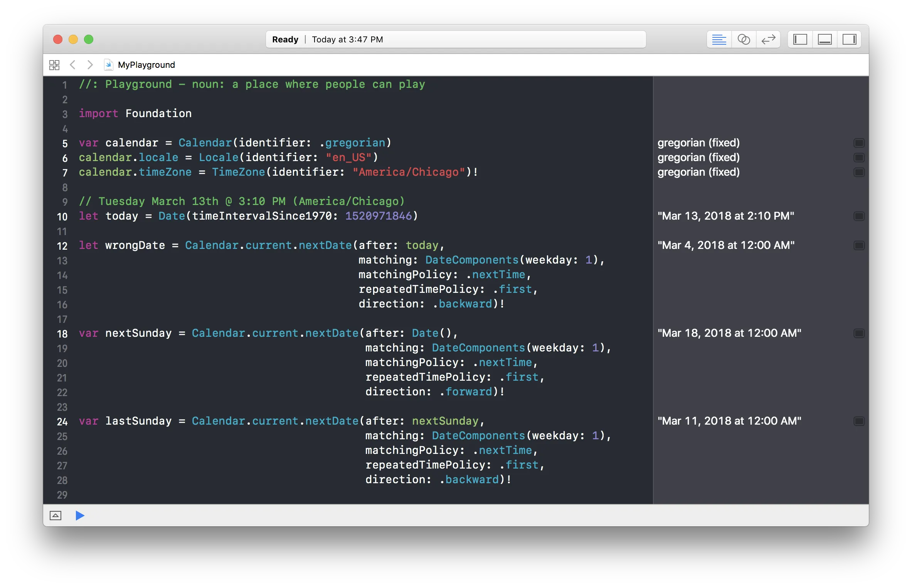This screenshot has height=588, width=912.
Task: Switch to the assistant editor
Action: point(744,39)
